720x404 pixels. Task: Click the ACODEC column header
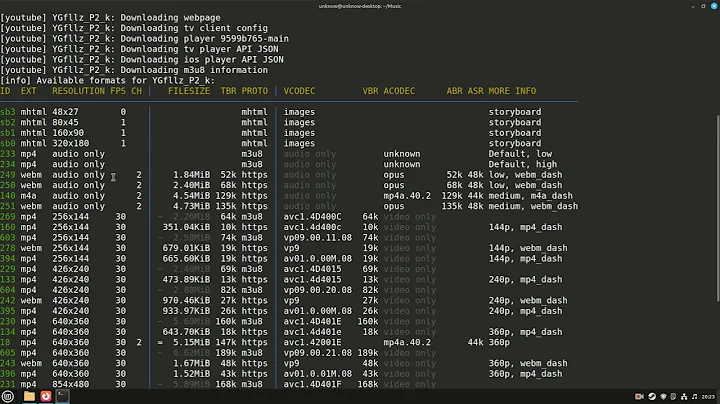coord(399,91)
